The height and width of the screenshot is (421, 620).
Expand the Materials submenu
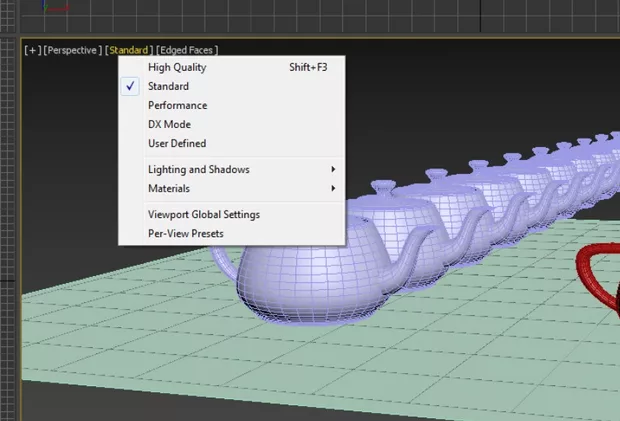tap(169, 189)
